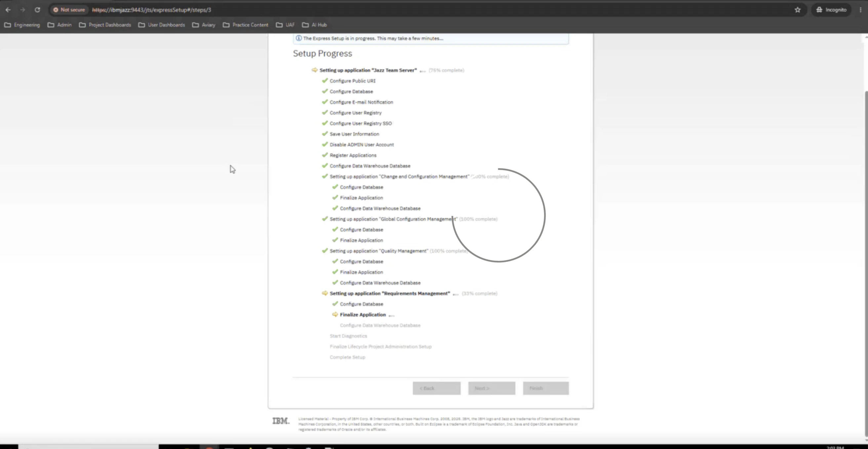Click the browser forward arrow
The width and height of the screenshot is (868, 449).
pos(22,10)
